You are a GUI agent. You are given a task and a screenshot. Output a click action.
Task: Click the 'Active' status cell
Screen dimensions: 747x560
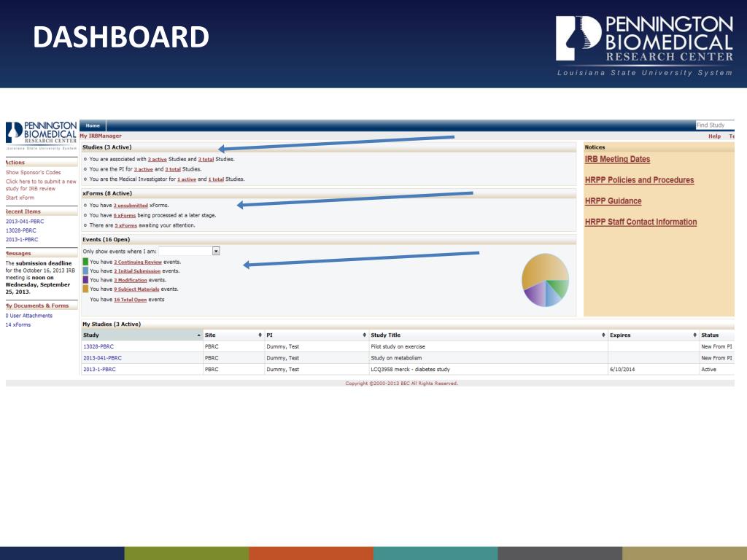(708, 370)
